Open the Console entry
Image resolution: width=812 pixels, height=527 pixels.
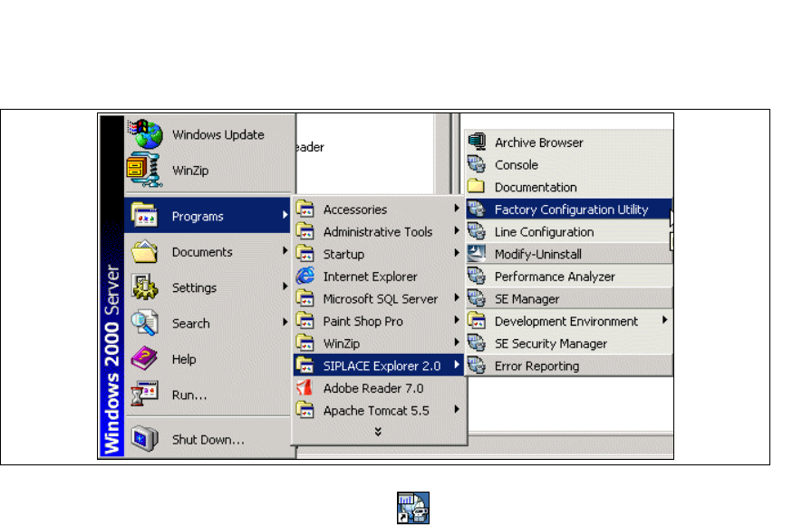pos(568,164)
